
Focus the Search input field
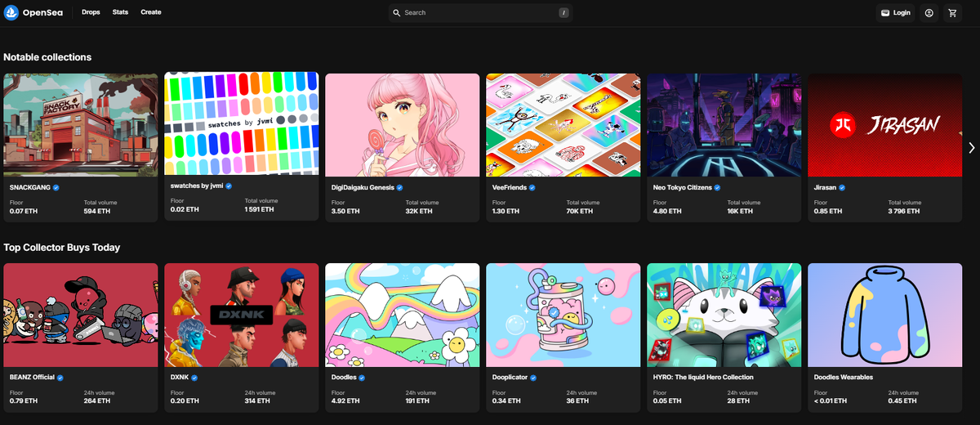[x=480, y=13]
